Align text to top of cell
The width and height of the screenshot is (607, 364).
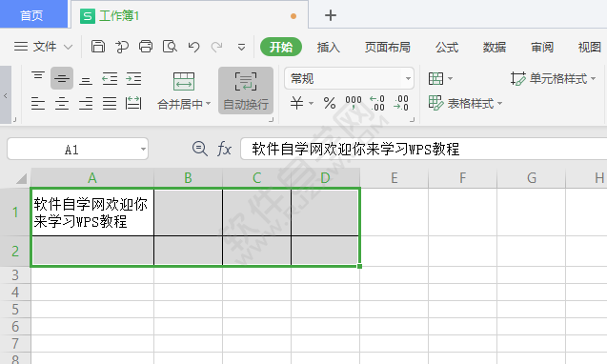[x=38, y=76]
